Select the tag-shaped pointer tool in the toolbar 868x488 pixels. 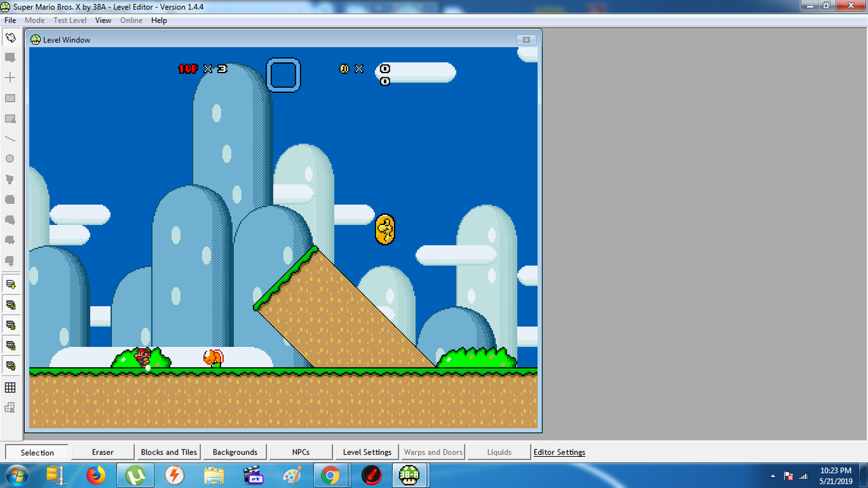point(10,37)
